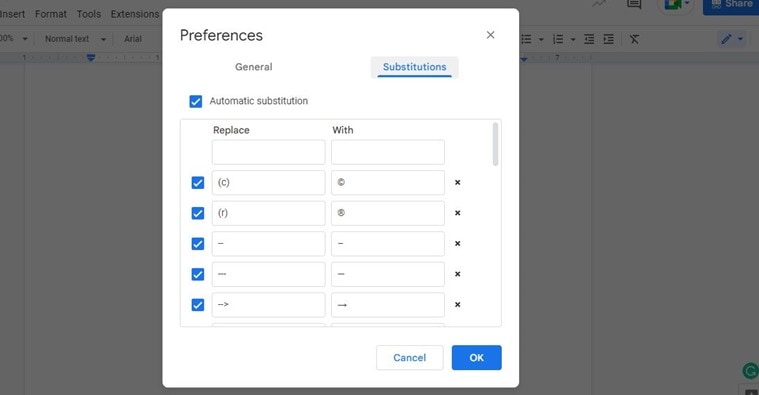Open the Extensions menu
The width and height of the screenshot is (759, 395).
click(135, 14)
